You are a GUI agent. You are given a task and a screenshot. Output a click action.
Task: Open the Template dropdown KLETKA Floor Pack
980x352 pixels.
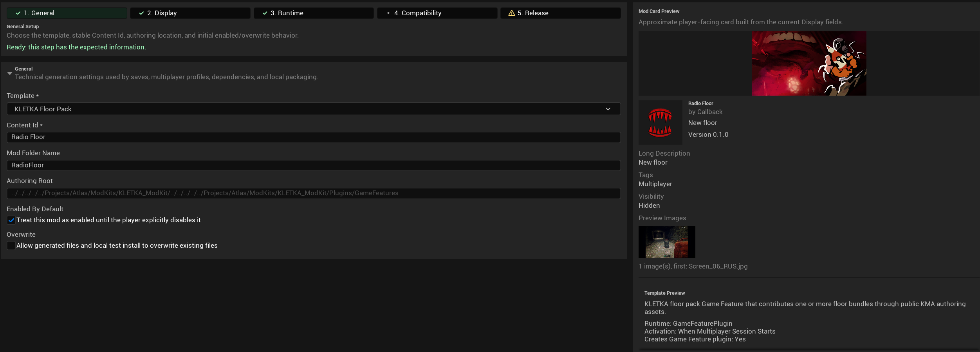[314, 109]
